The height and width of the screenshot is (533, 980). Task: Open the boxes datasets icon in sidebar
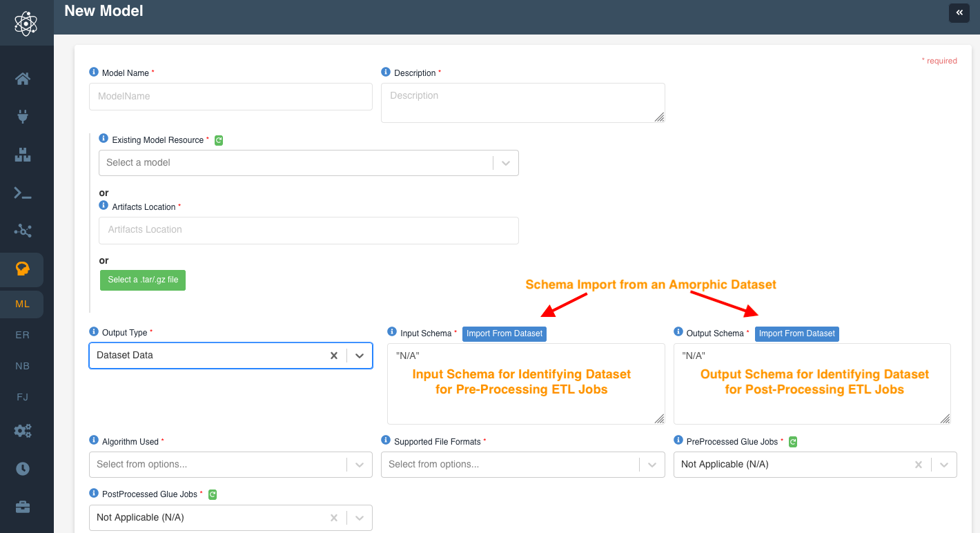pyautogui.click(x=23, y=155)
